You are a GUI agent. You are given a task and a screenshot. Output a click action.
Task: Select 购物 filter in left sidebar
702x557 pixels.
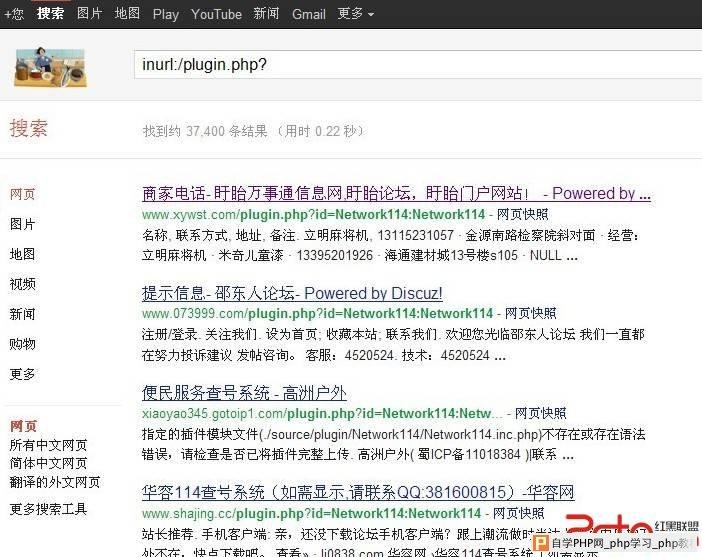22,344
